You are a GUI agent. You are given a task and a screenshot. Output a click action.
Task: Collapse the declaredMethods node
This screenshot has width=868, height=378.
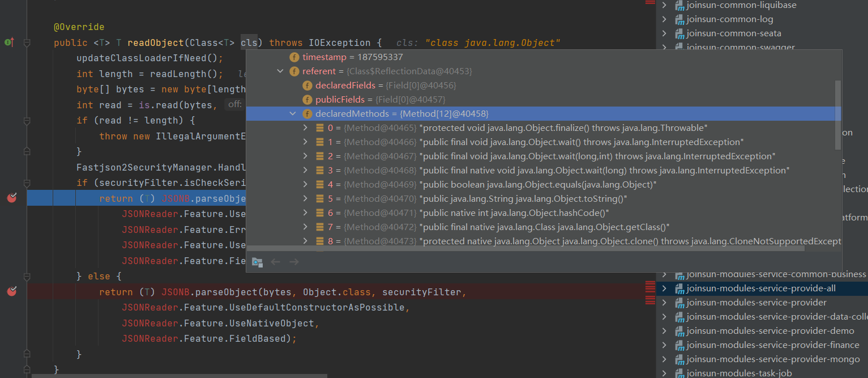[x=293, y=114]
